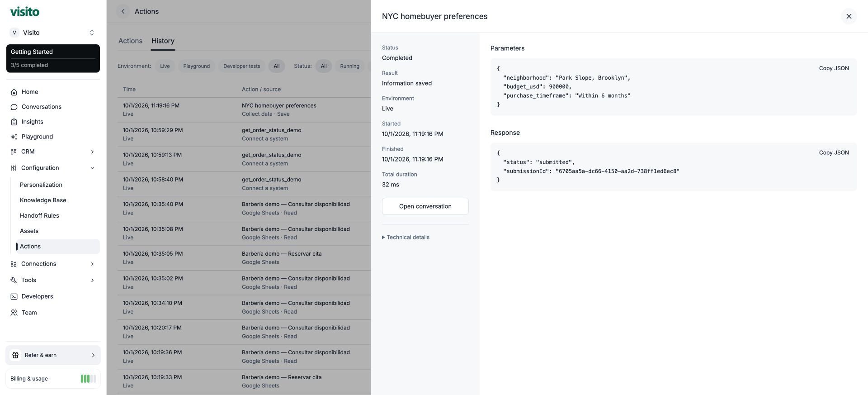Open the Refer & earn arrow

pyautogui.click(x=93, y=355)
